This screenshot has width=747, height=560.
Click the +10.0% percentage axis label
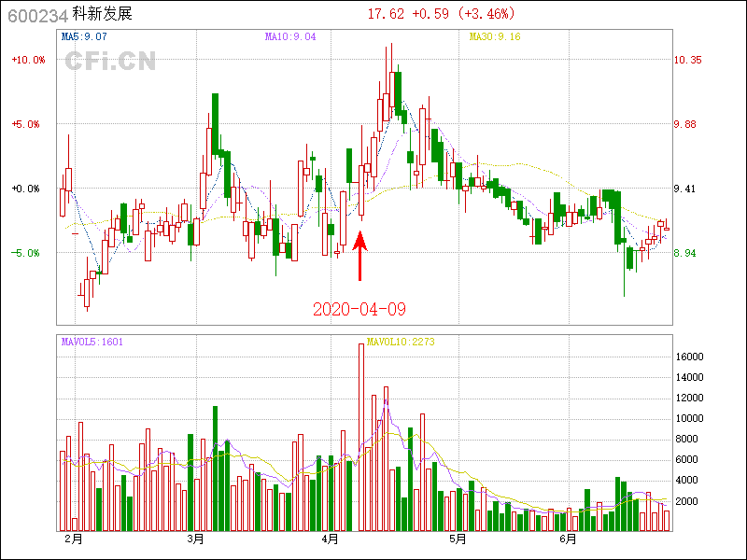point(28,60)
